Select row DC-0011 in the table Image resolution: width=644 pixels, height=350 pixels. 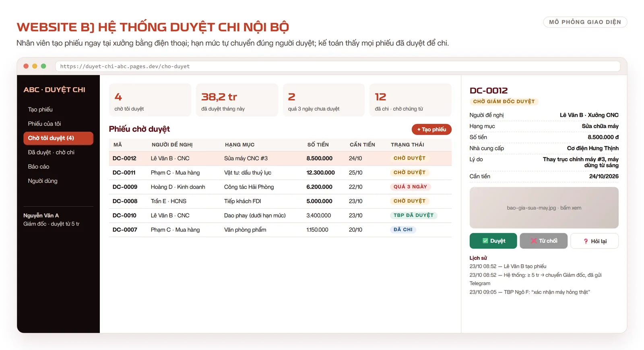[280, 173]
